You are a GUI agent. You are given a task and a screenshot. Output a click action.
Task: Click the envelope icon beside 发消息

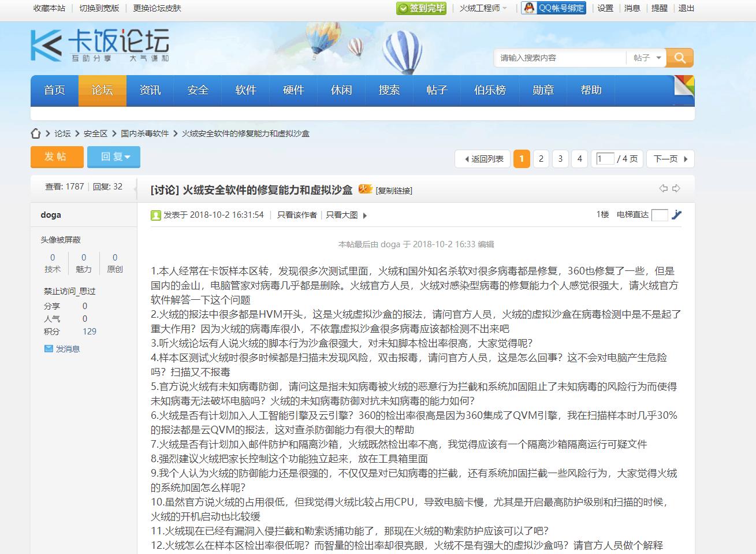tap(48, 348)
